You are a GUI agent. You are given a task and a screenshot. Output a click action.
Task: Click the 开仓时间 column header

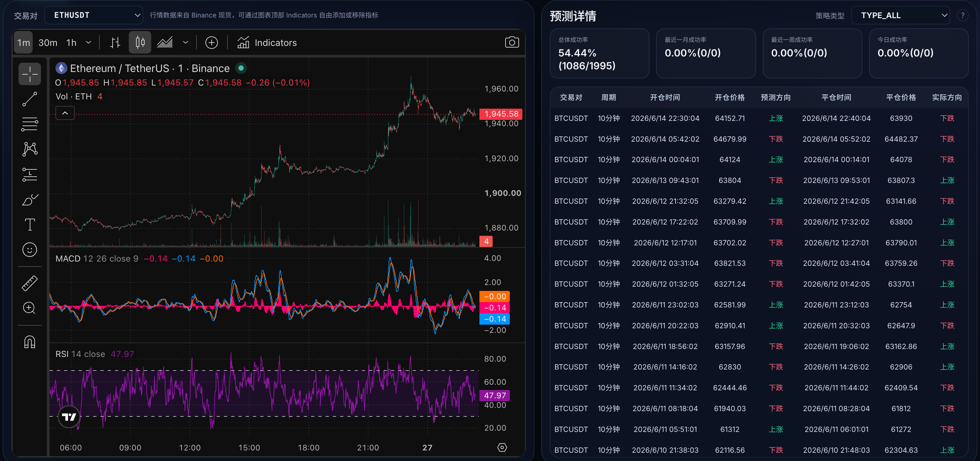665,97
